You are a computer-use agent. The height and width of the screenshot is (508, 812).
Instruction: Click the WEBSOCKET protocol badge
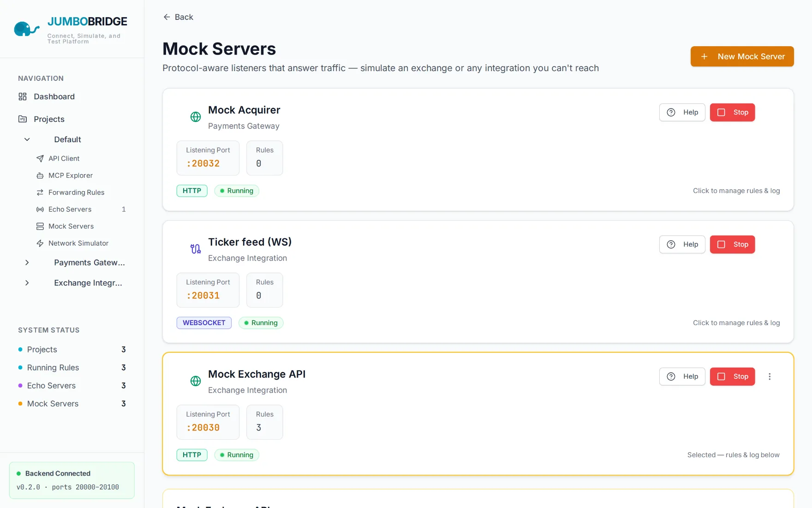click(x=204, y=323)
